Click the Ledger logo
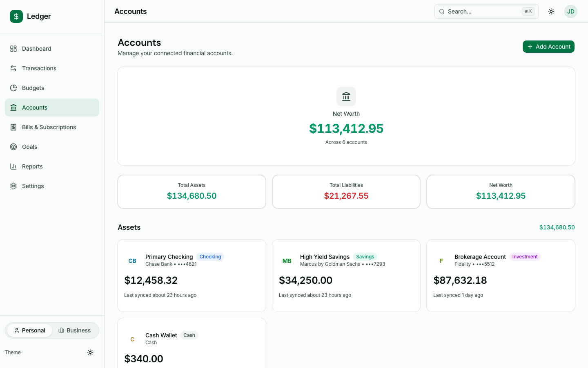This screenshot has height=368, width=588. [x=30, y=16]
